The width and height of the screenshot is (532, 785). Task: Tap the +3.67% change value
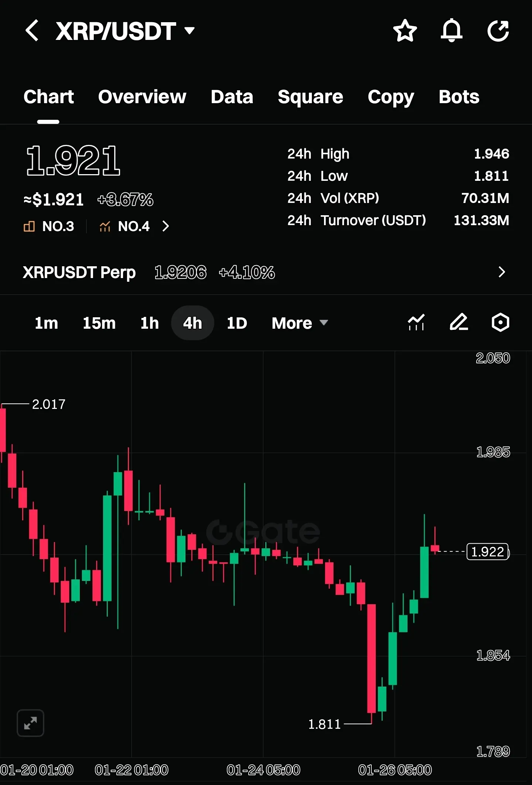(125, 200)
